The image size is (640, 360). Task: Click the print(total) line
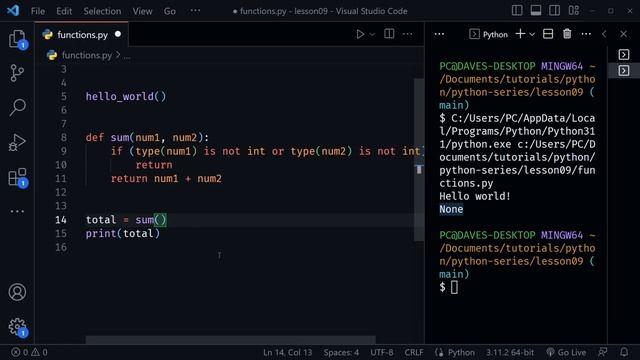123,233
